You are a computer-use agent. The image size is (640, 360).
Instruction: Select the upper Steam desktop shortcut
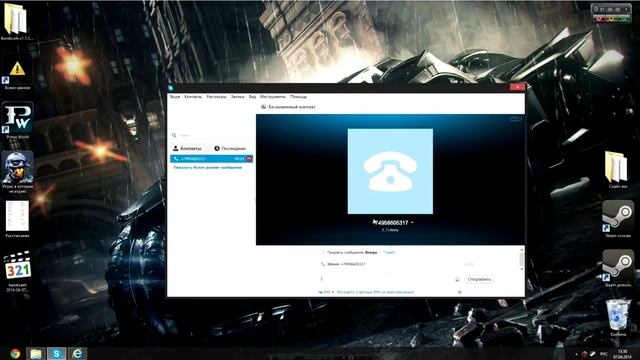[x=618, y=219]
